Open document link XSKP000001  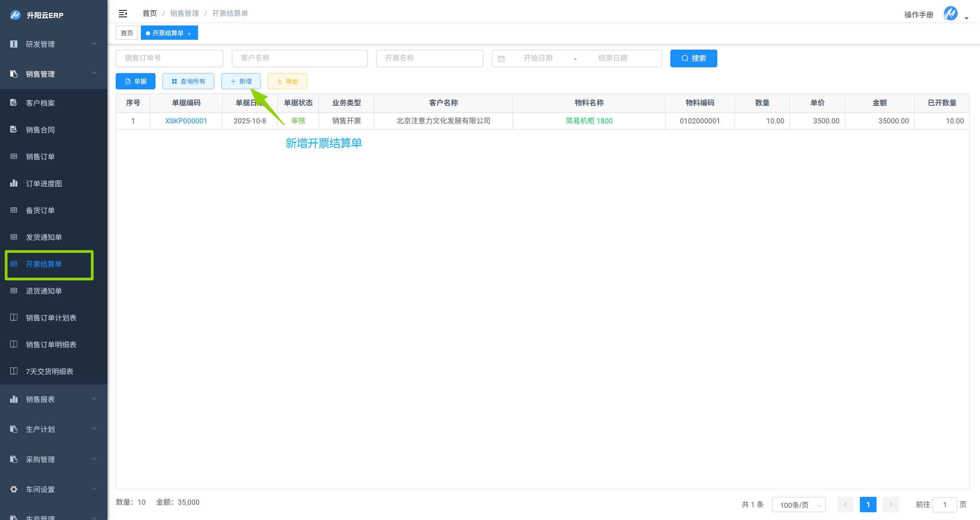(x=186, y=121)
